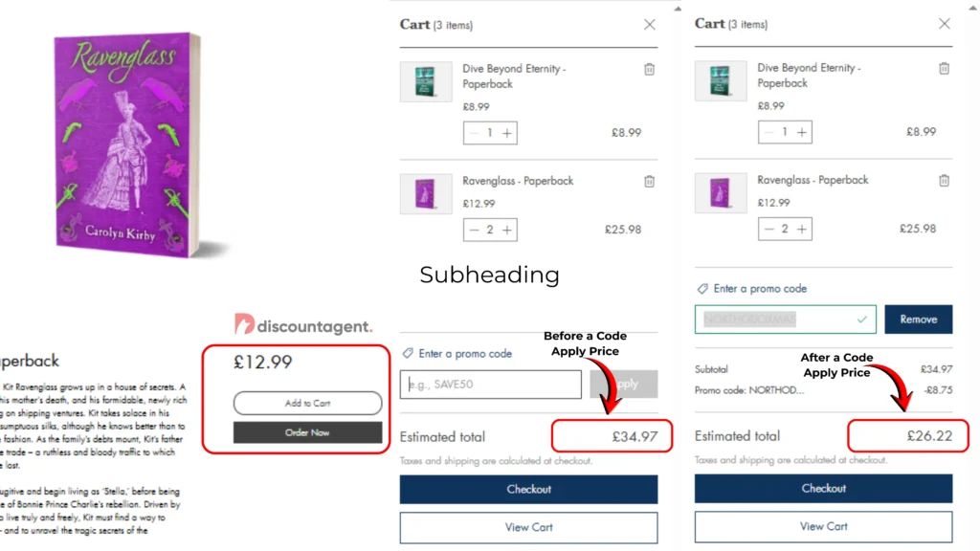Viewport: 980px width, 551px height.
Task: Open View Cart in right panel
Action: pyautogui.click(x=823, y=526)
